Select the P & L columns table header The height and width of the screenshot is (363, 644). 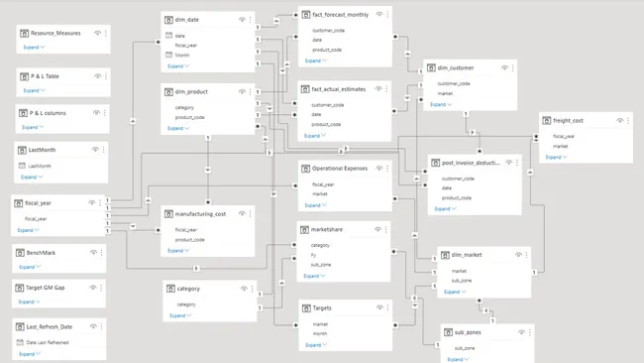tap(48, 113)
